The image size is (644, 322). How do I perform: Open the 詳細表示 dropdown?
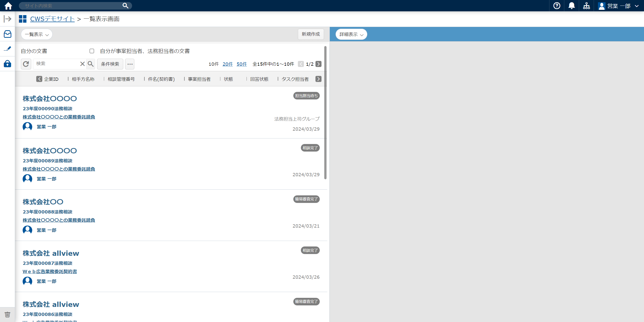click(x=351, y=34)
